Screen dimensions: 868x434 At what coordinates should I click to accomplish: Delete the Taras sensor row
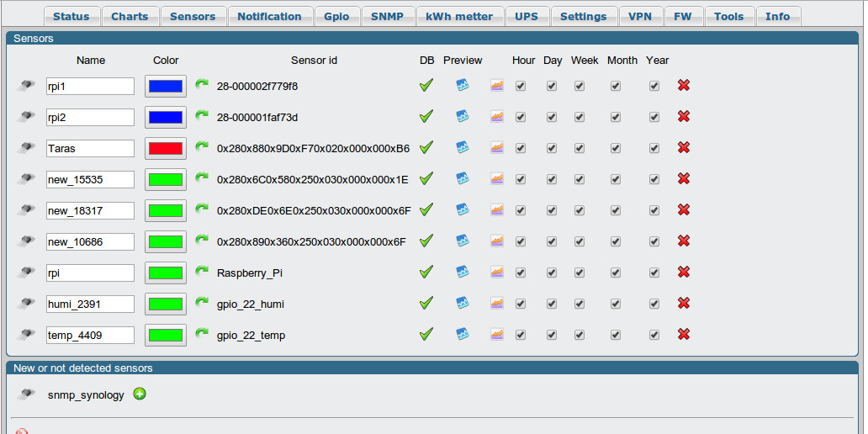coord(684,147)
